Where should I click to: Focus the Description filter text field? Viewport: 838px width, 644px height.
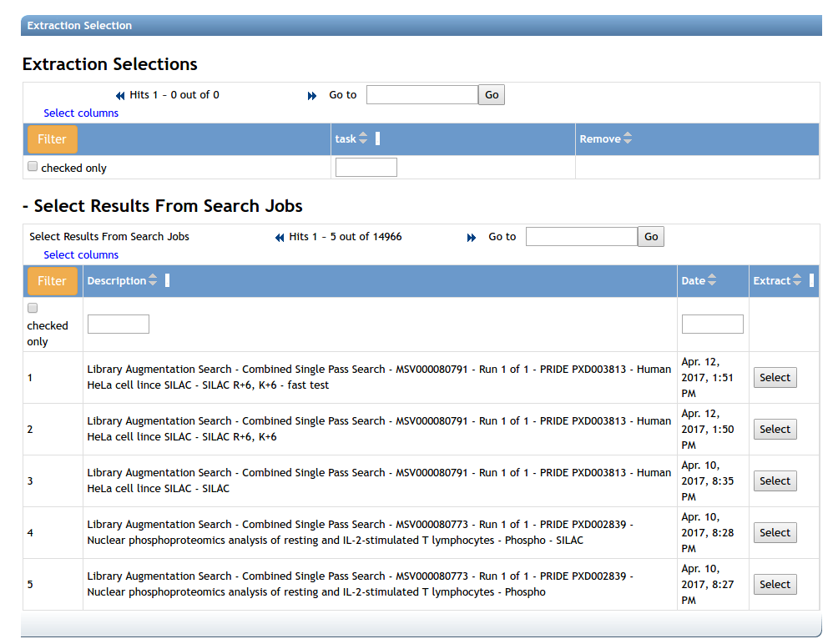119,325
